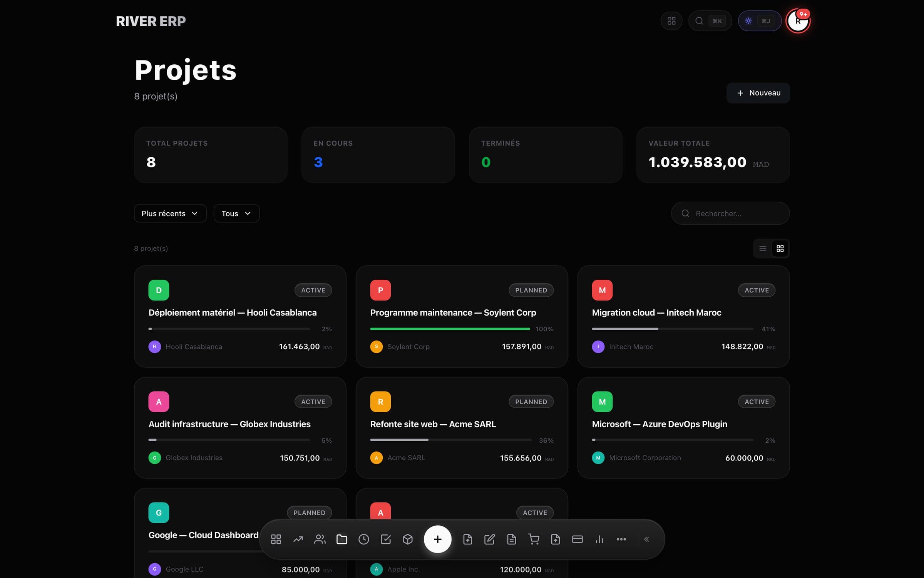This screenshot has height=578, width=924.
Task: Open the trending analytics icon in dock
Action: click(298, 539)
